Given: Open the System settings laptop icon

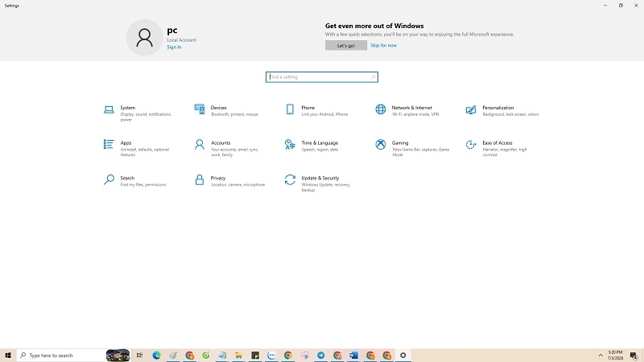Looking at the screenshot, I should [109, 109].
